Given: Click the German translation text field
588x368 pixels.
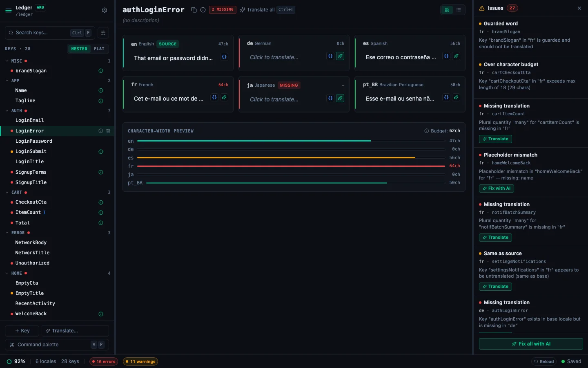Looking at the screenshot, I should (x=286, y=57).
